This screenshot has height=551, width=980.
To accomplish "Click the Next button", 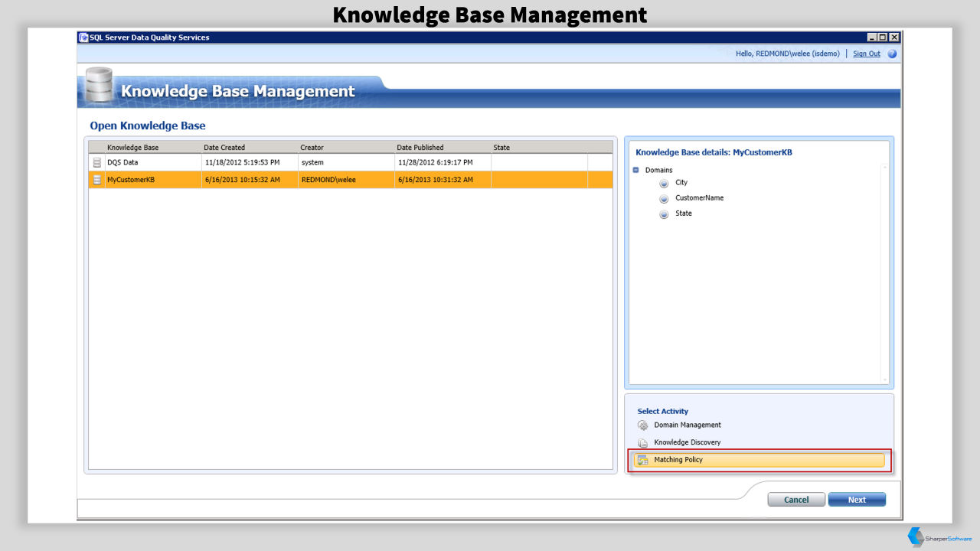I will click(x=857, y=500).
